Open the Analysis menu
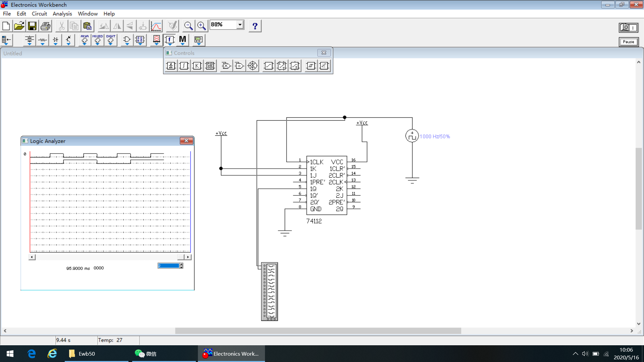 [62, 14]
